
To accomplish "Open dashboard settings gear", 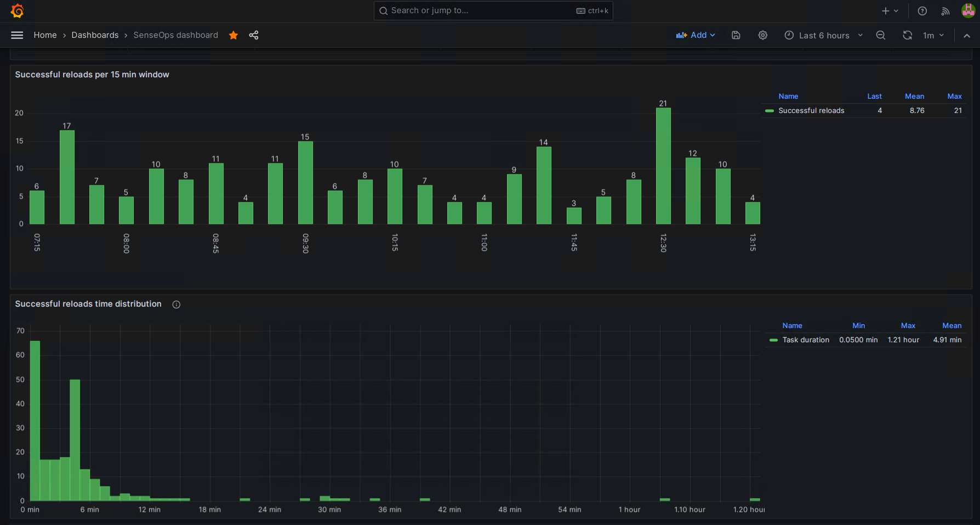I will pyautogui.click(x=762, y=35).
